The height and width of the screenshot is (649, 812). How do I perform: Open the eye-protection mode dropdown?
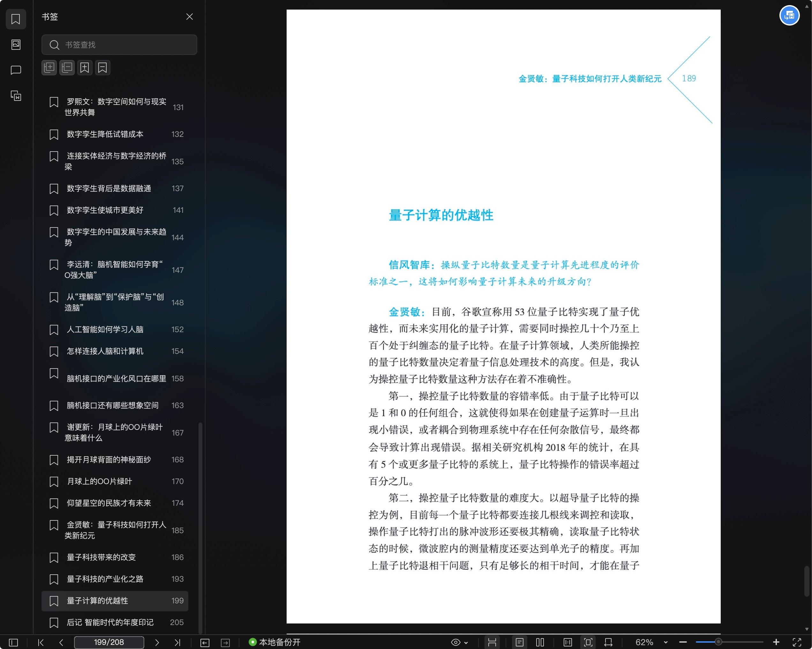[459, 642]
